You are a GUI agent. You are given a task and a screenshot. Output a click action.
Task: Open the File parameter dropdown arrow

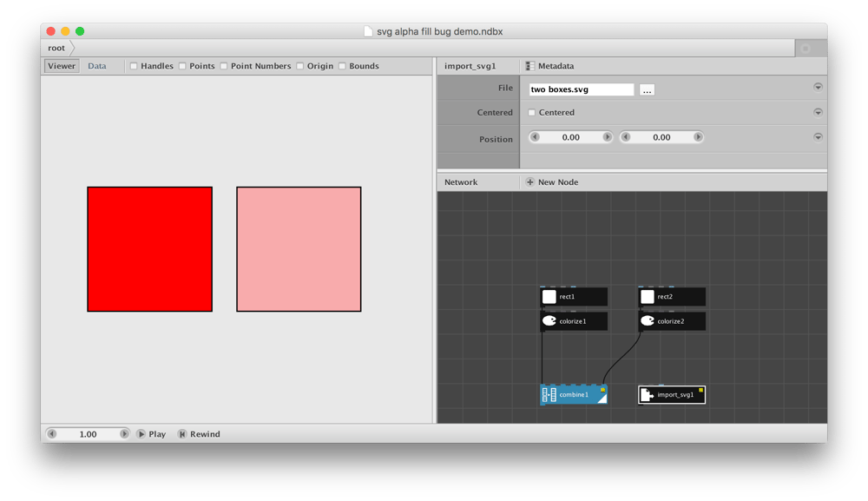[818, 87]
